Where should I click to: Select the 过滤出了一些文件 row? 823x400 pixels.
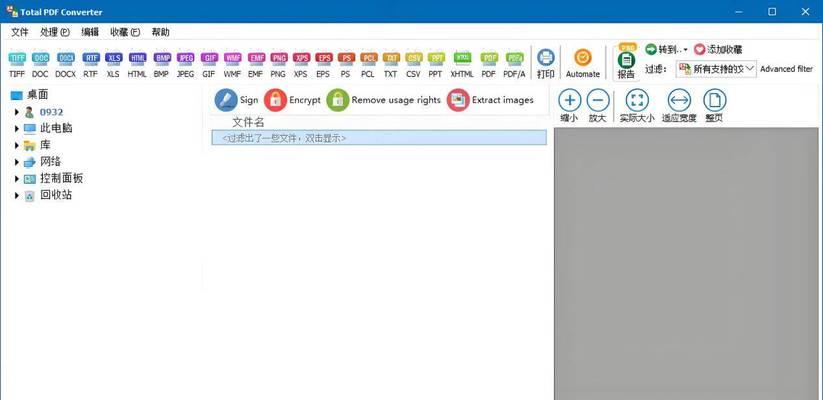click(379, 138)
